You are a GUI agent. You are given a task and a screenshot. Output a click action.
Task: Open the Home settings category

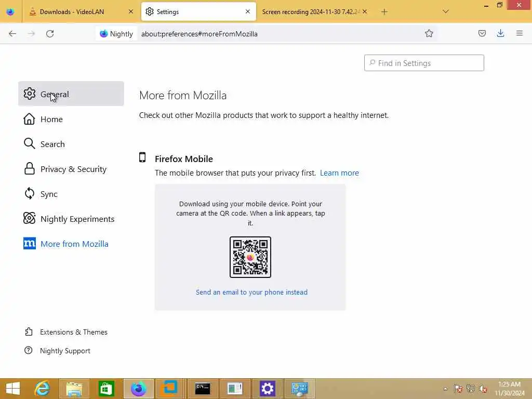click(x=71, y=119)
